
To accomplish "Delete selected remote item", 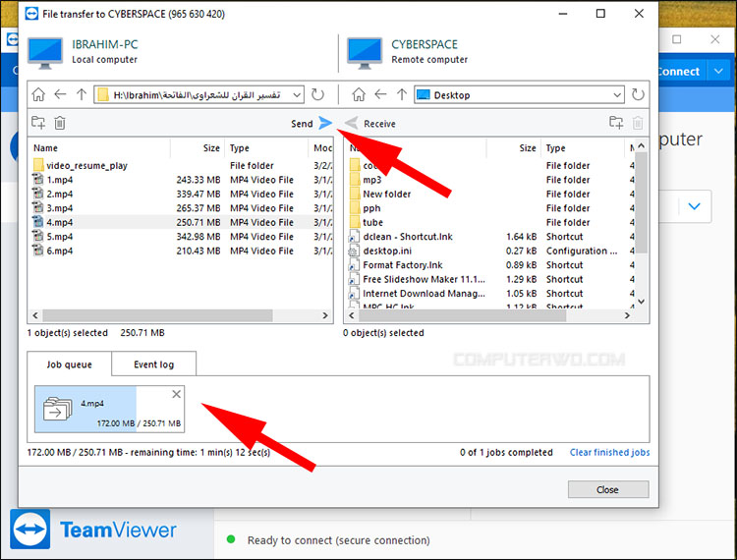I will (638, 123).
